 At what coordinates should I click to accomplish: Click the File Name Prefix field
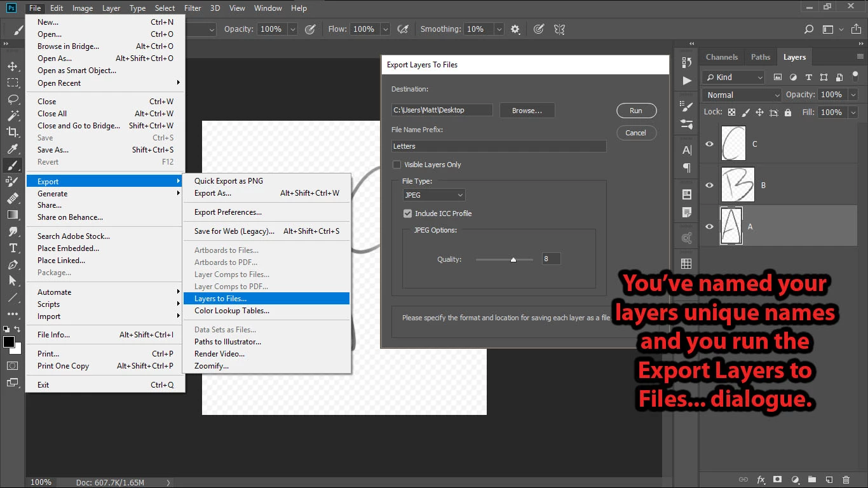(499, 146)
